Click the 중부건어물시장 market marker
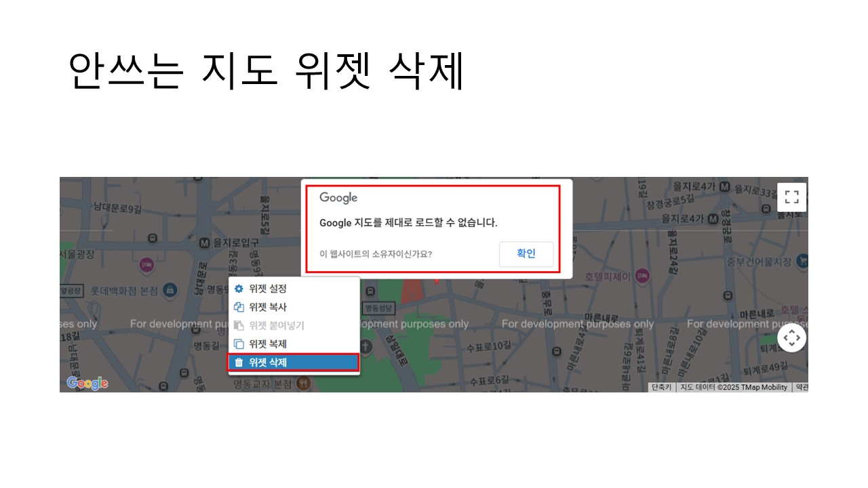Screen dimensions: 868x488 point(803,260)
